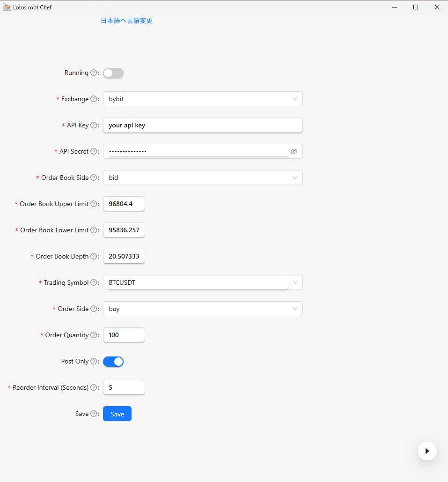Click help icon next to Running label
The height and width of the screenshot is (482, 448).
point(94,73)
